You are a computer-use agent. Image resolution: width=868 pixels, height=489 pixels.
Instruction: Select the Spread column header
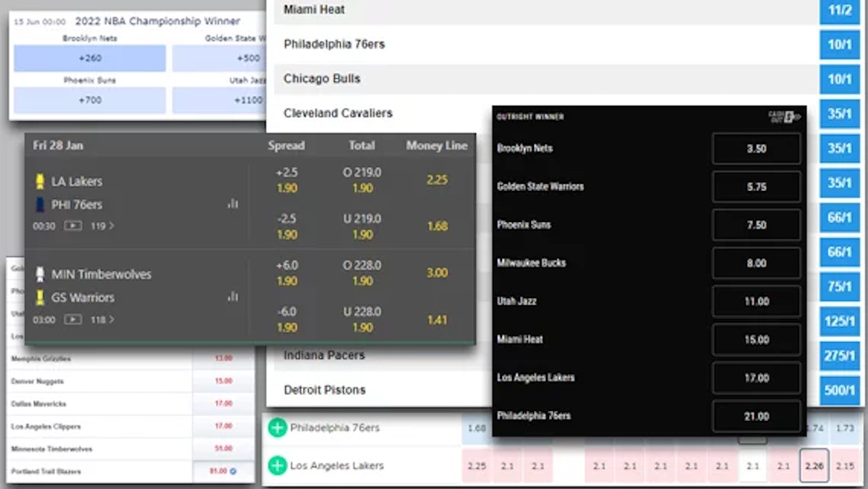coord(286,145)
